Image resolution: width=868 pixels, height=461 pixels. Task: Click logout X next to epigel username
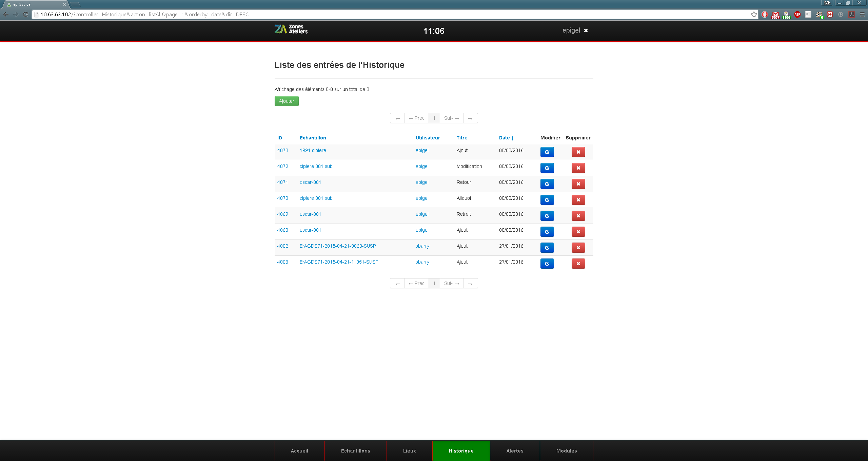click(586, 31)
